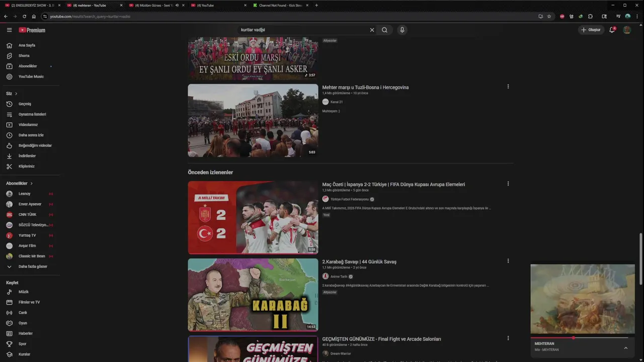
Task: Open options menu for GEÇMİŞTEN GÜNÜMÜZE video
Action: click(x=508, y=338)
